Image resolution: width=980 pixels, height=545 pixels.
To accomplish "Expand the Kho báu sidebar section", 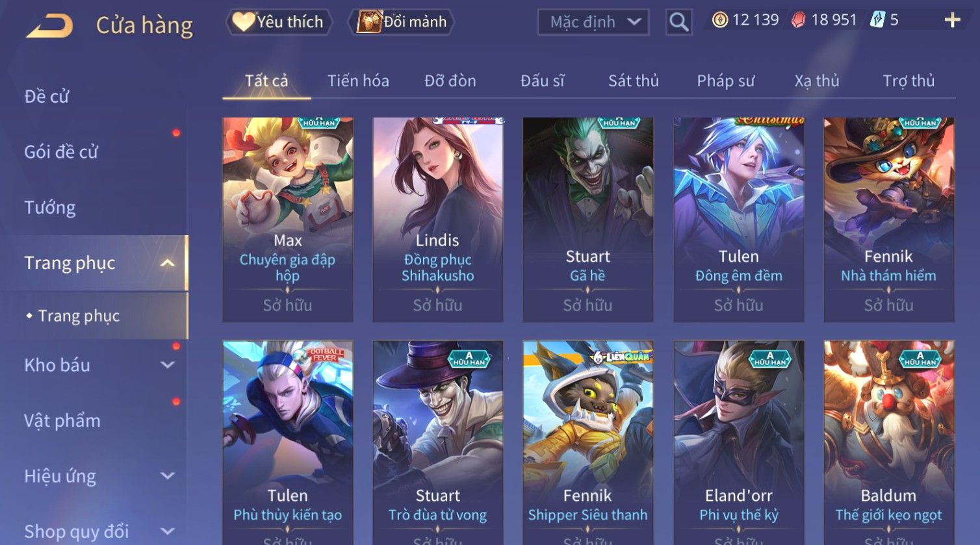I will pos(168,365).
